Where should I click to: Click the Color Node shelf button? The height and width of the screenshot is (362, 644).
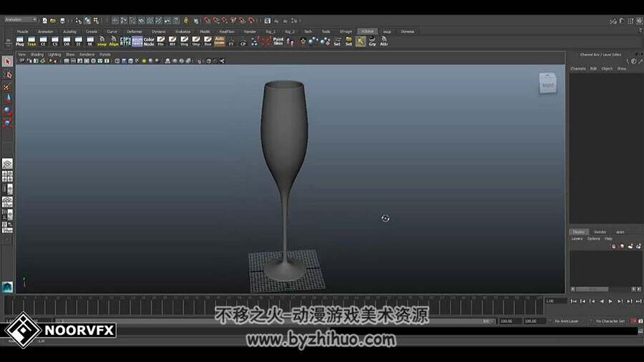point(149,41)
